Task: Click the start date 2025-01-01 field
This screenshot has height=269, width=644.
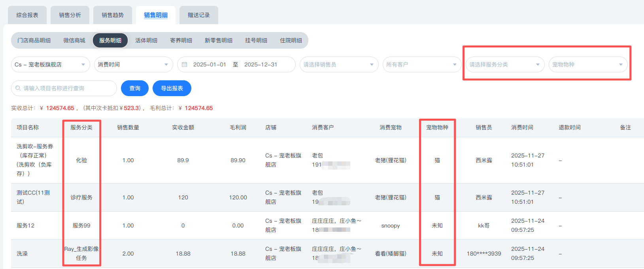Action: (x=210, y=64)
